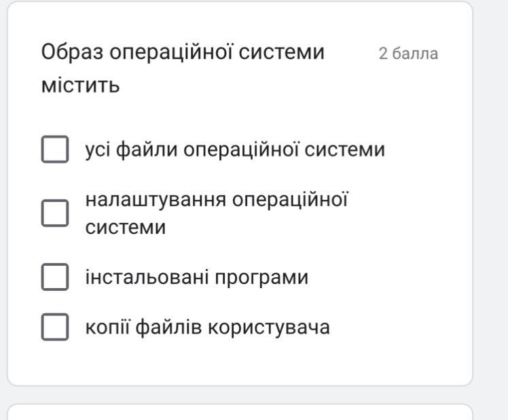Click the word "системи" under "налаштування операційної"
The image size is (508, 420).
125,227
